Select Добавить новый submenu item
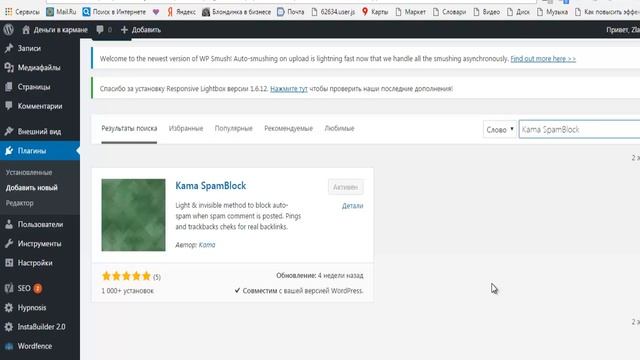The width and height of the screenshot is (640, 360). tap(31, 188)
